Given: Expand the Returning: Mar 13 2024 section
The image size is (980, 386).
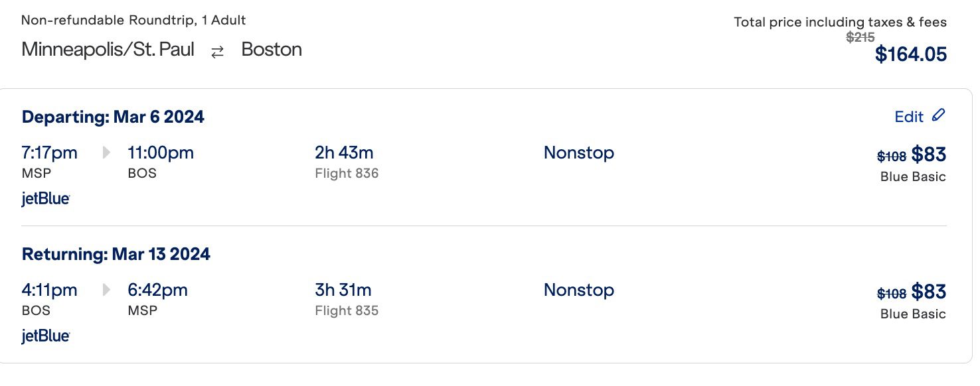Looking at the screenshot, I should 116,254.
